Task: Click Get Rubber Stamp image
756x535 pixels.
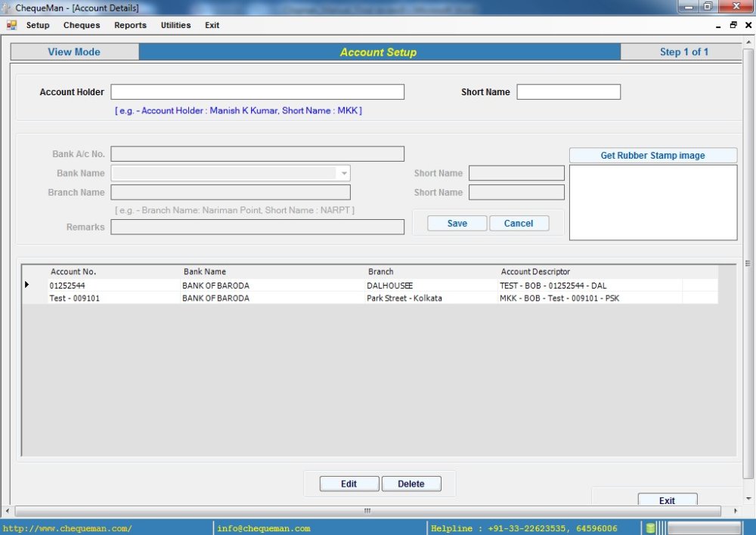Action: click(x=652, y=155)
